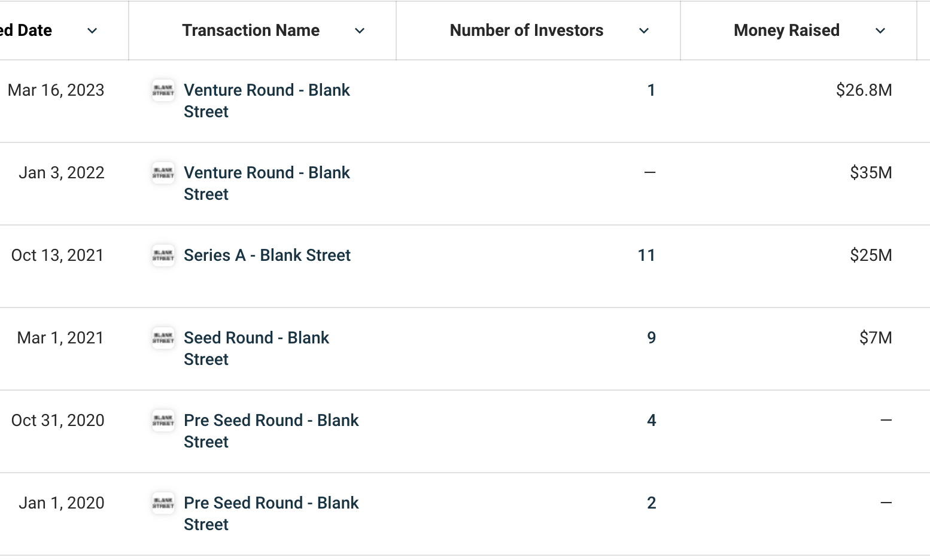Image resolution: width=930 pixels, height=560 pixels.
Task: Open the Transaction Name column dropdown arrow
Action: coord(360,31)
